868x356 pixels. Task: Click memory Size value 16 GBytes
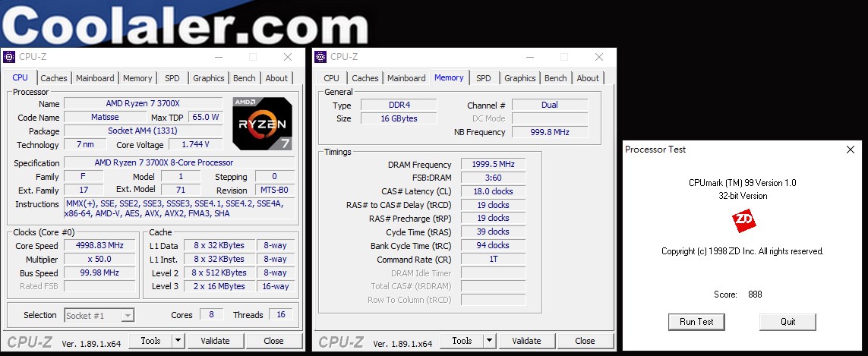pyautogui.click(x=399, y=118)
